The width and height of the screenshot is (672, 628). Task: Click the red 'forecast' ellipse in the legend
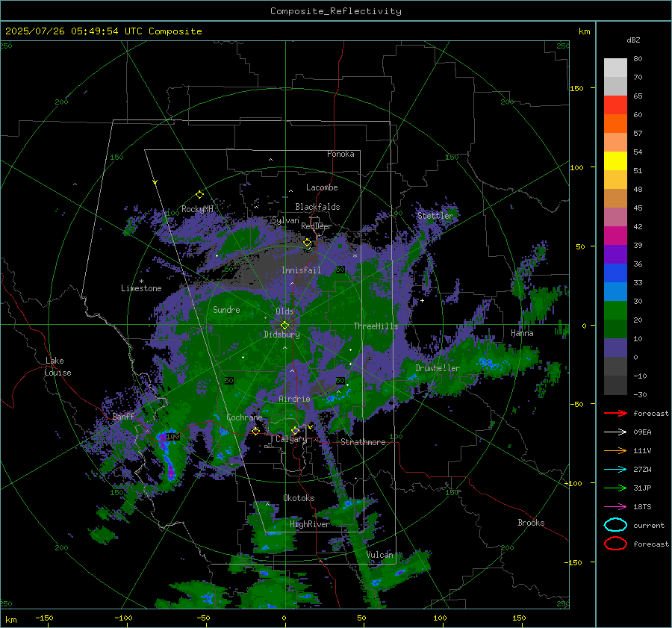coord(615,544)
